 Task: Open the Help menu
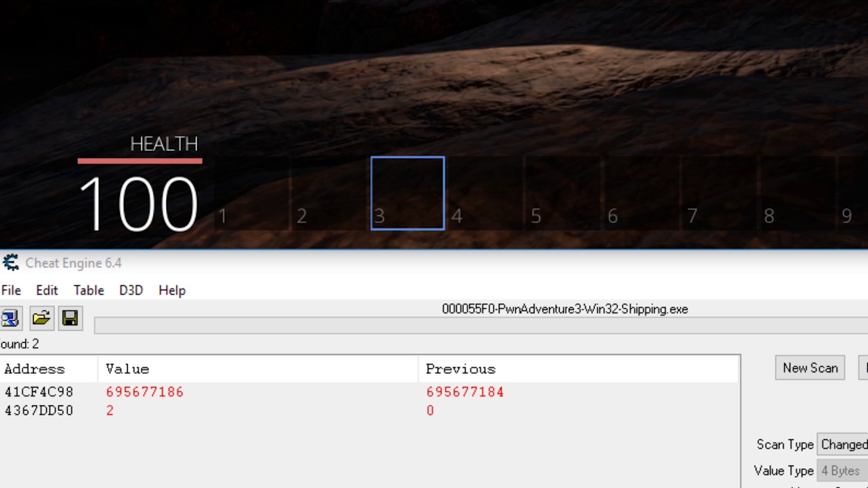172,290
